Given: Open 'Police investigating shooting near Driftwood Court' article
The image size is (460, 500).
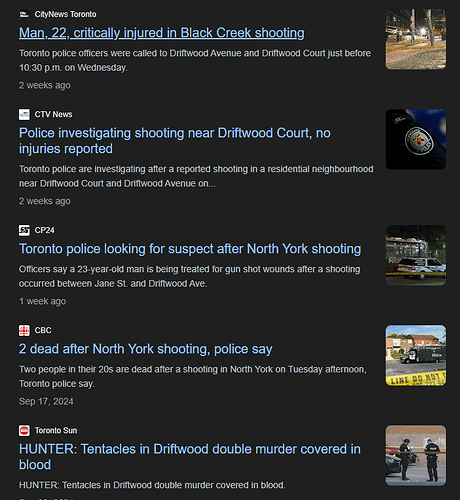Looking at the screenshot, I should click(175, 141).
